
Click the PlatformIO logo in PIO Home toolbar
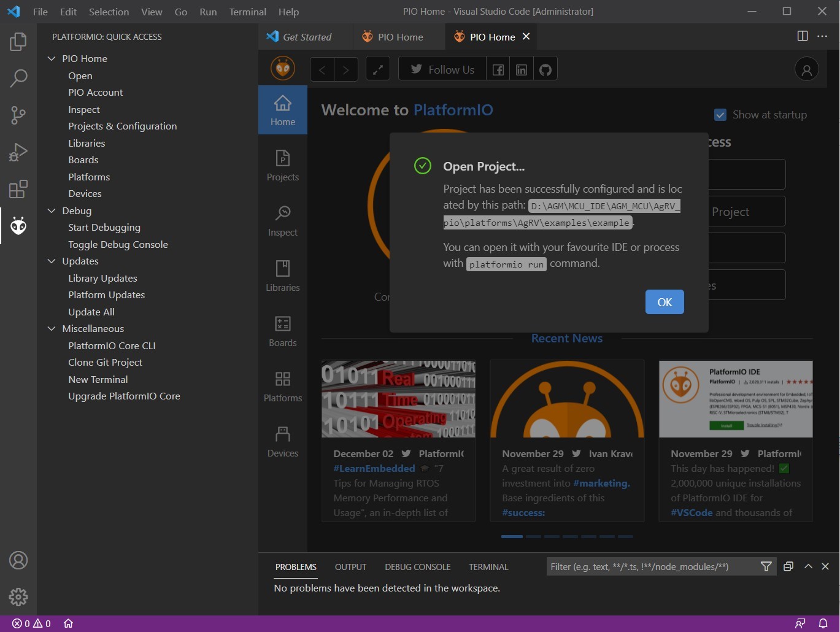(x=283, y=69)
